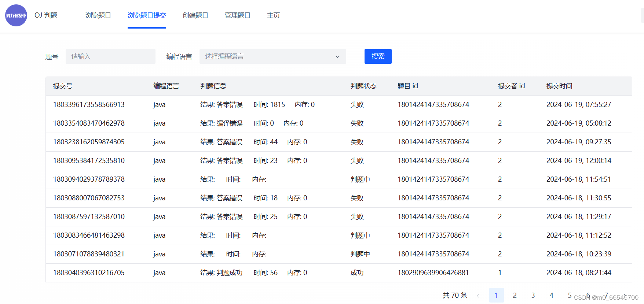Screen dimensions: 644x304
Task: Click the 判题信息 column header
Action: 213,86
